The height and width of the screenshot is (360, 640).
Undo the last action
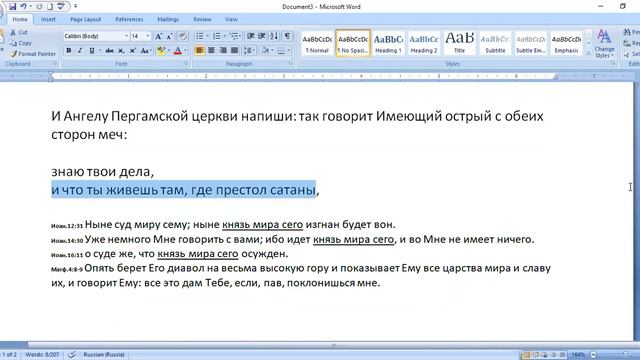(x=23, y=7)
